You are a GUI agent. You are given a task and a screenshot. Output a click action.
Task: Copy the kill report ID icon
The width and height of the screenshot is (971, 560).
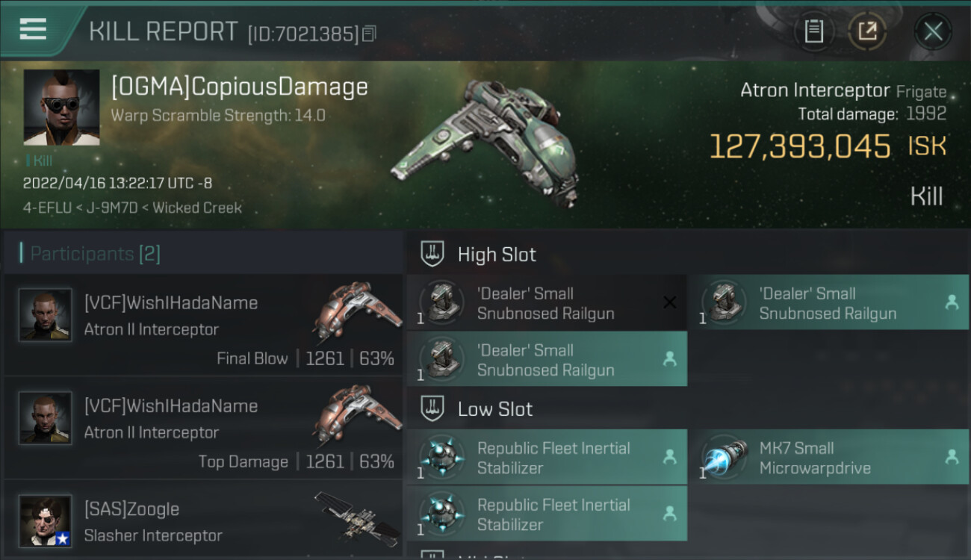[370, 34]
